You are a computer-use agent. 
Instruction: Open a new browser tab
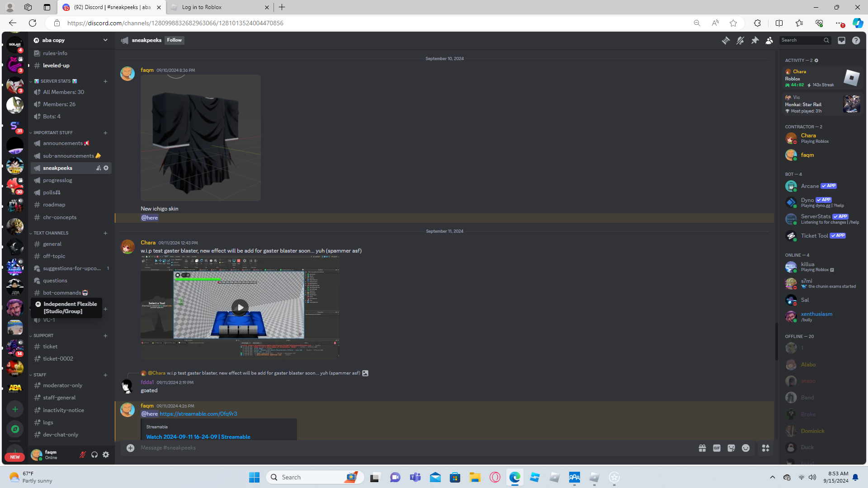[x=282, y=7]
